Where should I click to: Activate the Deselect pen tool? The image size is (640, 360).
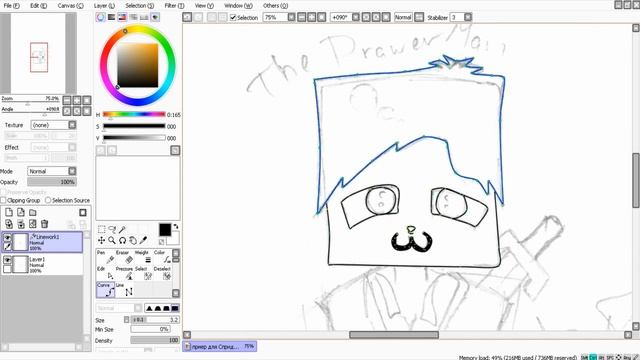(162, 273)
